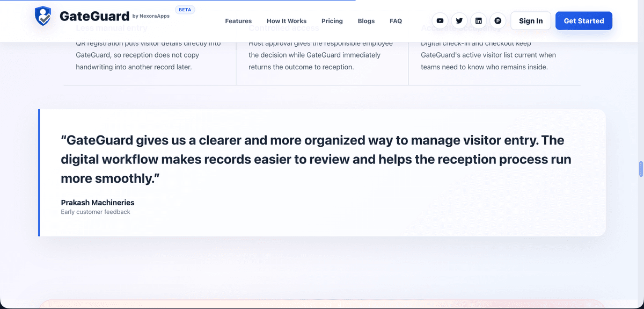Click the testimonial quote text

click(316, 160)
